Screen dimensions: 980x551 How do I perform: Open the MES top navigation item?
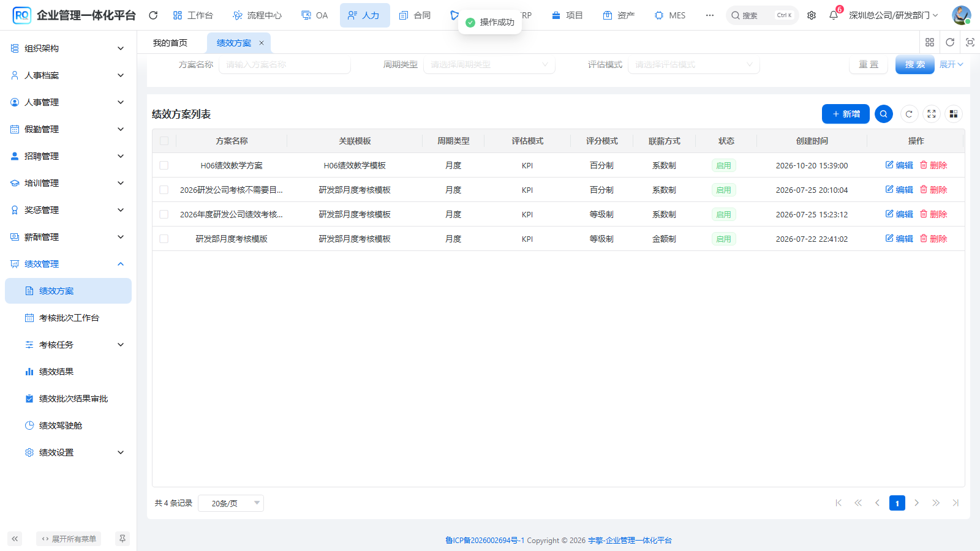pyautogui.click(x=670, y=15)
